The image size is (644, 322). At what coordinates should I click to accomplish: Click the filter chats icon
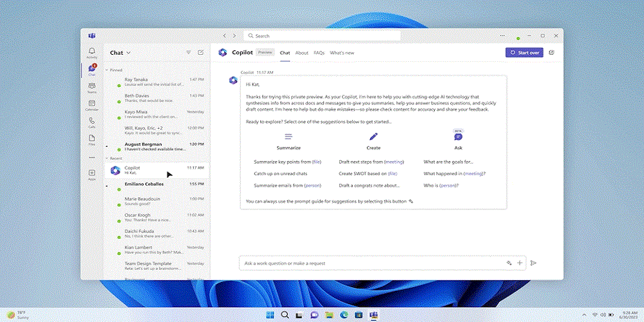coord(189,53)
